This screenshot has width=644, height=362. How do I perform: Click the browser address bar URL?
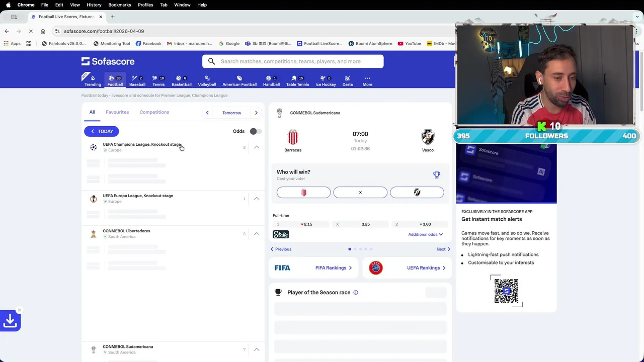pyautogui.click(x=104, y=31)
